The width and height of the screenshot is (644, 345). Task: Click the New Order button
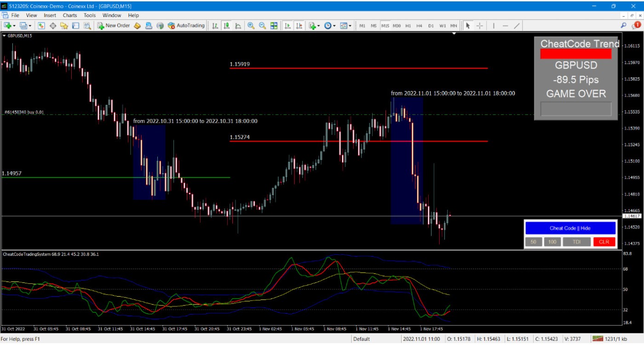pos(113,26)
